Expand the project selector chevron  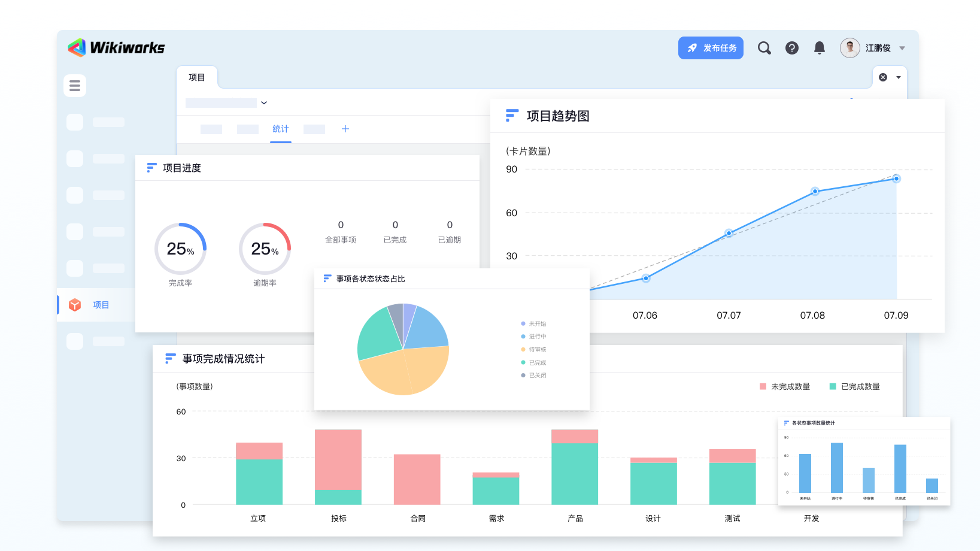click(x=264, y=103)
